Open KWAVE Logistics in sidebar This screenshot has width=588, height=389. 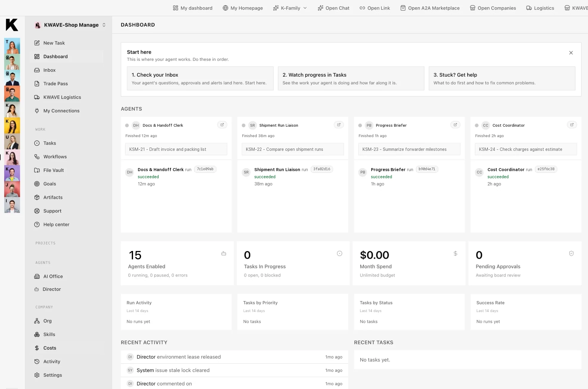(66, 97)
